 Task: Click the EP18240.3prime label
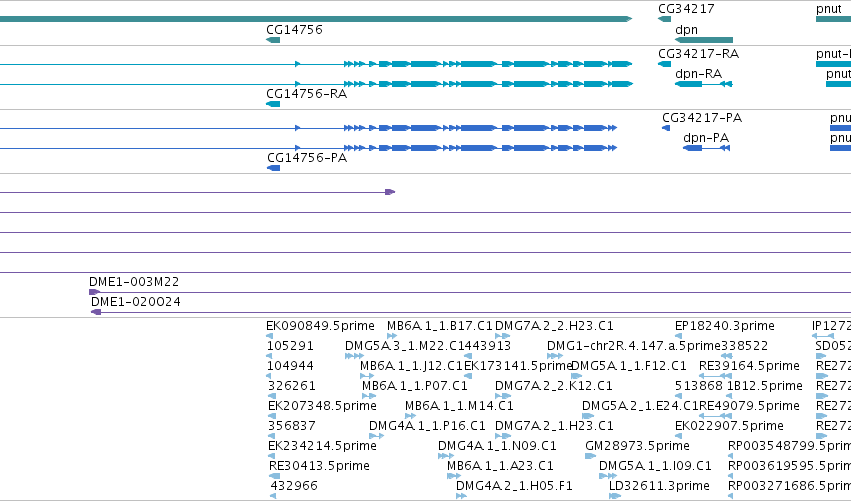(x=725, y=326)
